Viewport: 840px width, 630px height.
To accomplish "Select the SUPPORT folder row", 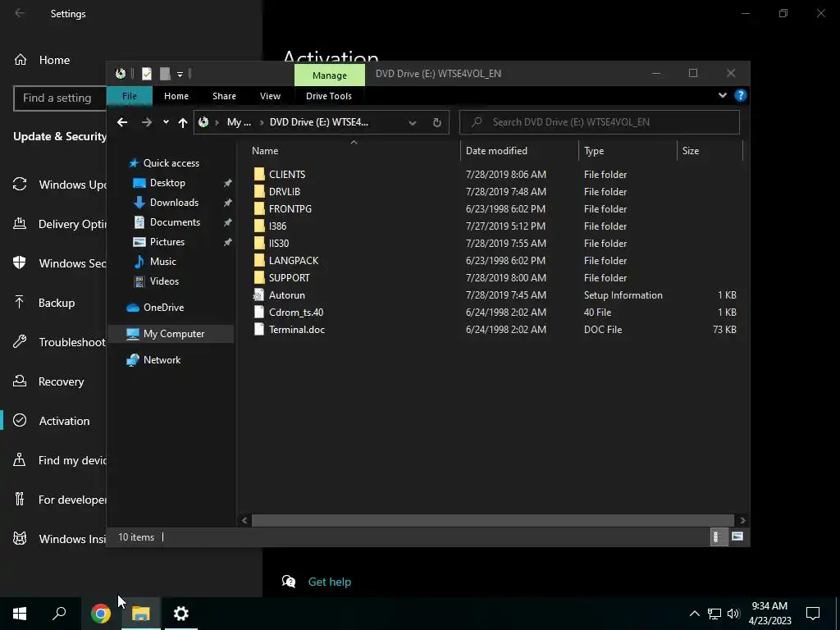I will [x=493, y=277].
